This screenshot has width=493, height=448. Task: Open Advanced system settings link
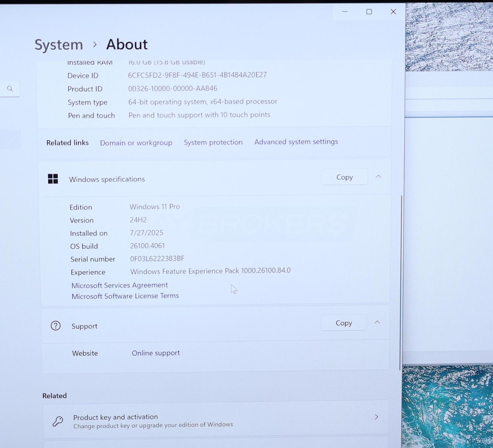click(296, 141)
